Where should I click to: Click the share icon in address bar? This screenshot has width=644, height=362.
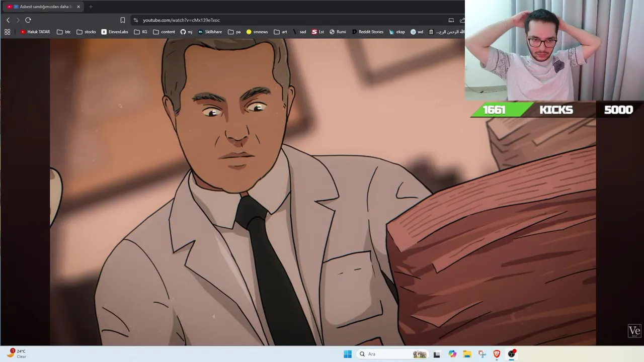click(462, 20)
